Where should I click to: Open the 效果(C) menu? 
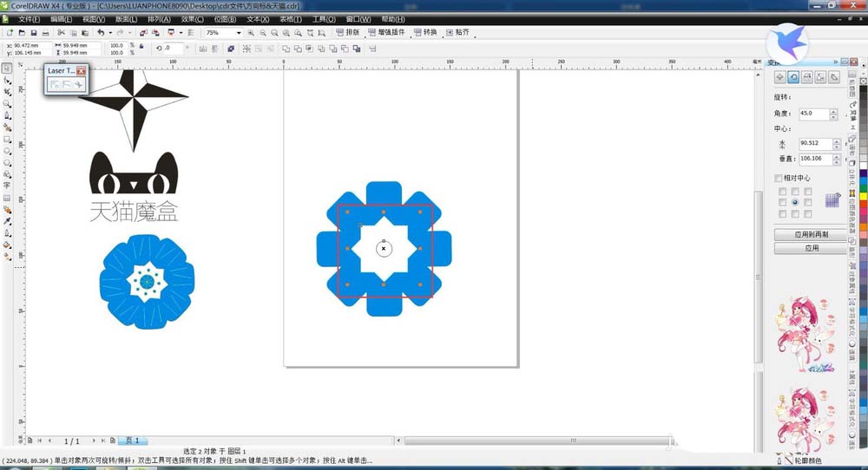point(192,19)
